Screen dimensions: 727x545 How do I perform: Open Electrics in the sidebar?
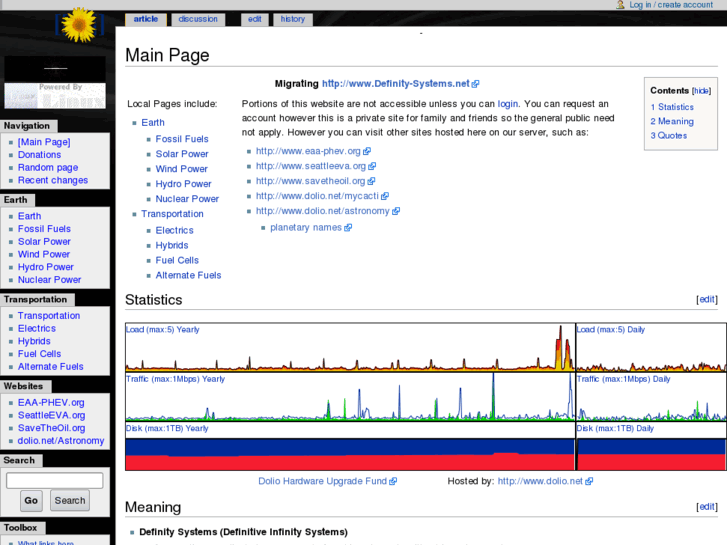(x=37, y=328)
